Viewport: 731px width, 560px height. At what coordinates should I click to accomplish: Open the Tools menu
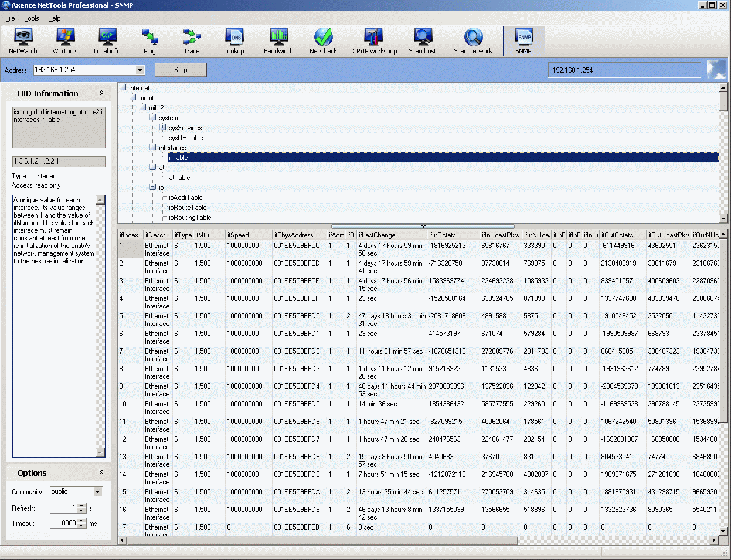[32, 18]
